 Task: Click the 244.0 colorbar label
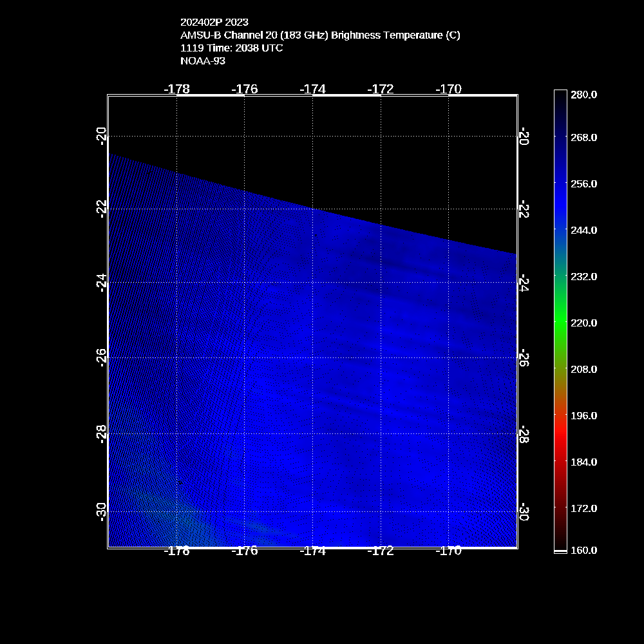tap(583, 230)
